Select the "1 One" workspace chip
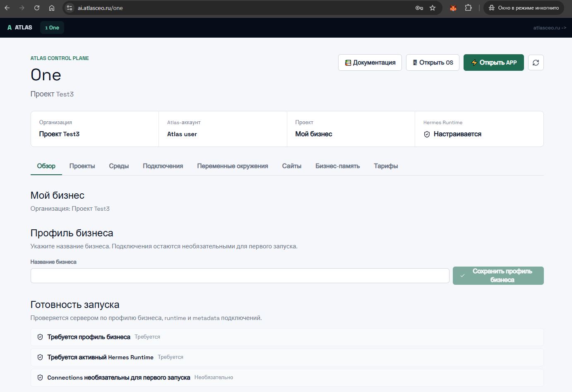Viewport: 572px width, 392px height. [x=52, y=28]
